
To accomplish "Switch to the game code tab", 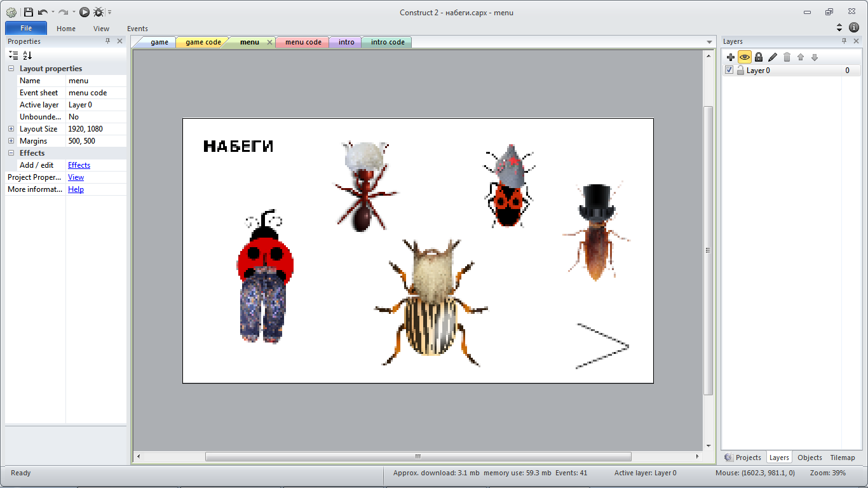I will coord(203,43).
